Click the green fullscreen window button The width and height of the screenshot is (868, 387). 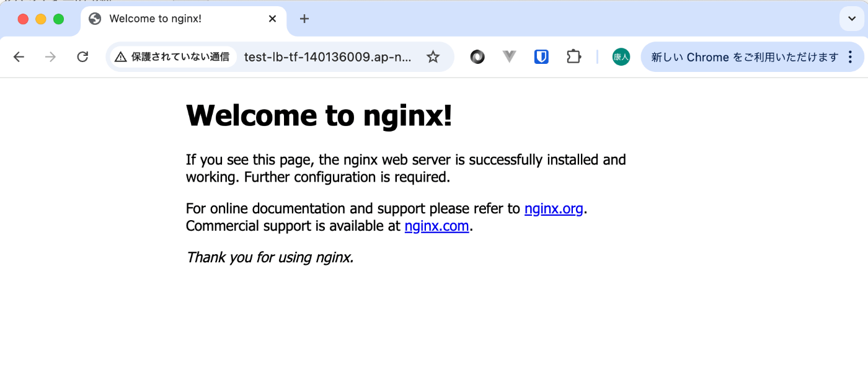(59, 19)
